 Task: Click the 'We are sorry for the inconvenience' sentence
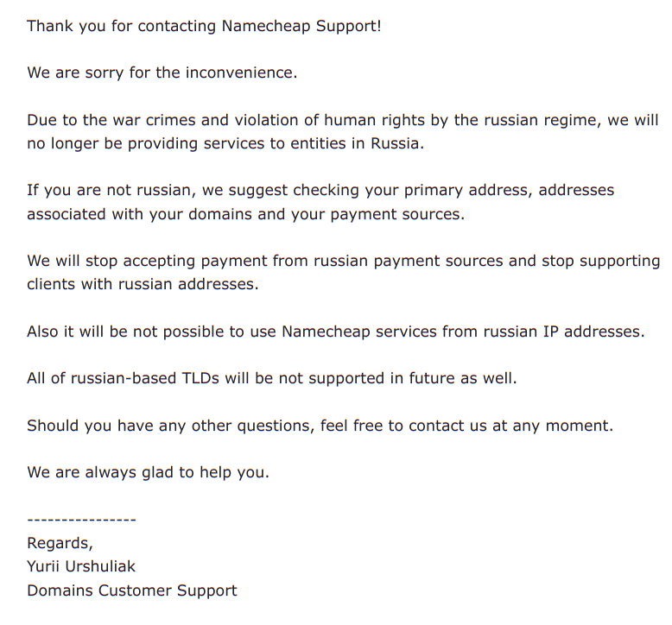162,73
